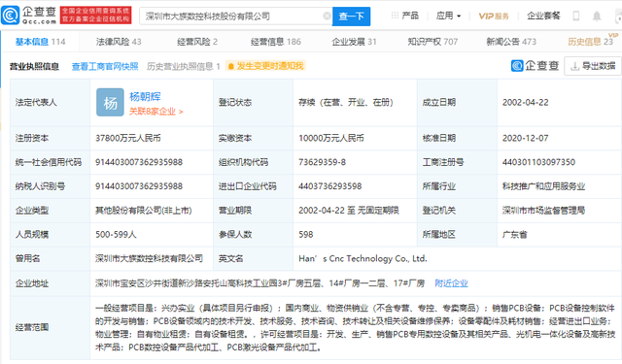This screenshot has width=622, height=364.
Task: Open the notifications bell icon
Action: click(597, 16)
